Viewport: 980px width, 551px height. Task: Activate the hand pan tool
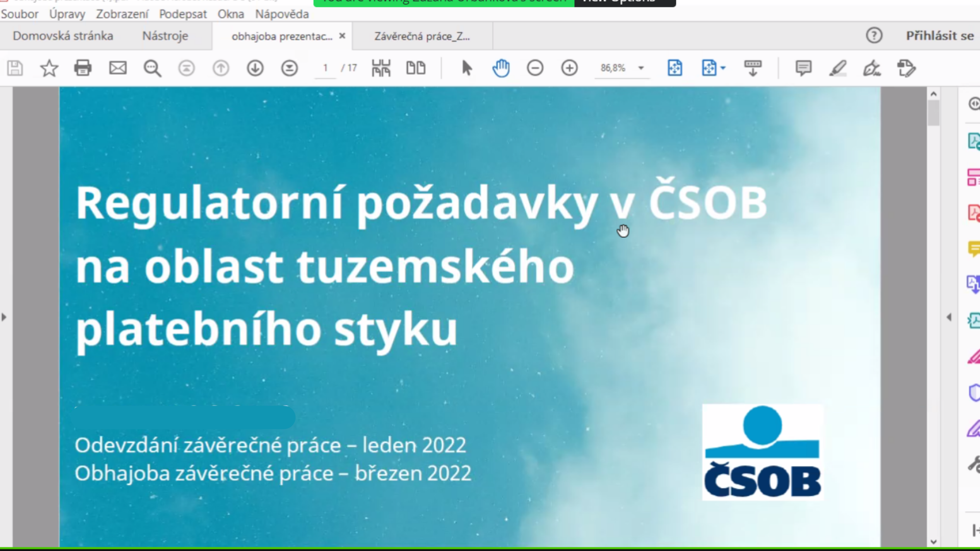tap(501, 68)
